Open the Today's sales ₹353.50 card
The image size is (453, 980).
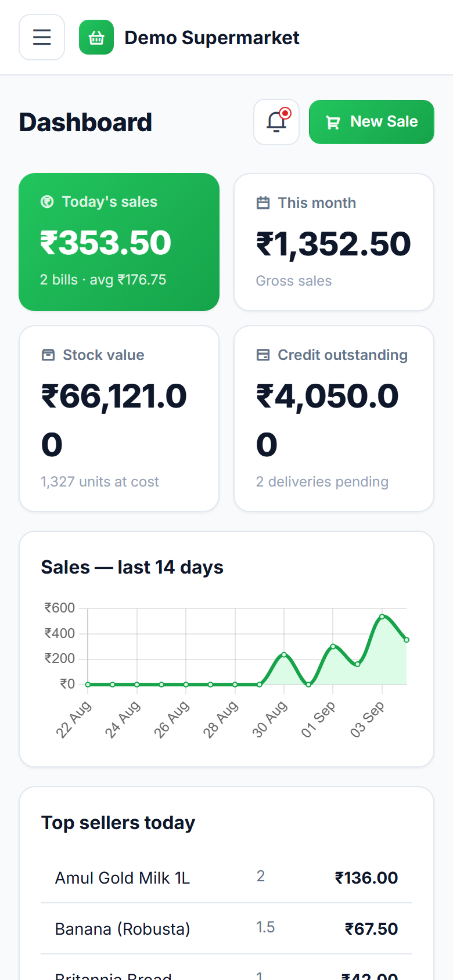coord(119,242)
